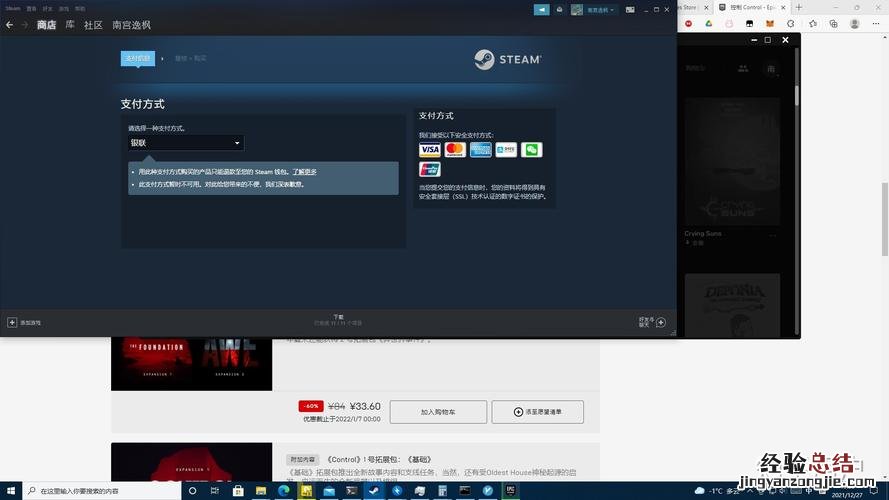The height and width of the screenshot is (500, 889).
Task: Click the American Express payment icon
Action: [x=481, y=150]
